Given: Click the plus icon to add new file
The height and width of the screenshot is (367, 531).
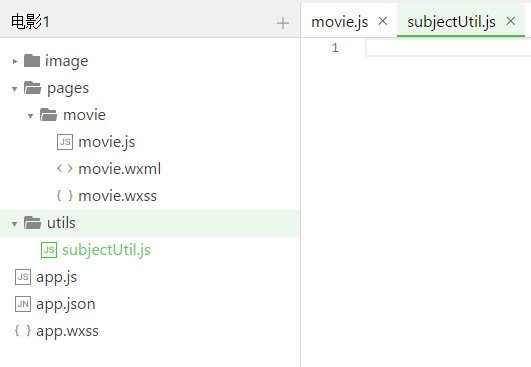Looking at the screenshot, I should pos(283,23).
